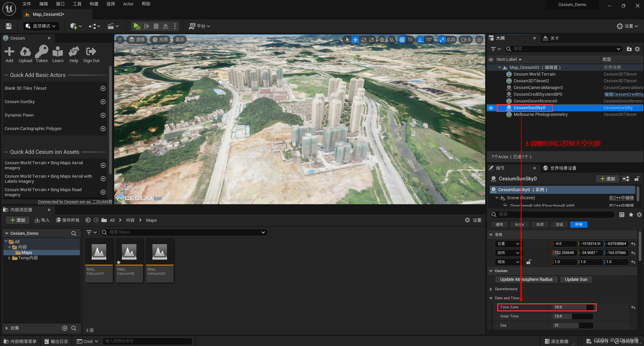This screenshot has width=644, height=346.
Task: Open the 透视 perspective view dropdown
Action: (x=137, y=40)
